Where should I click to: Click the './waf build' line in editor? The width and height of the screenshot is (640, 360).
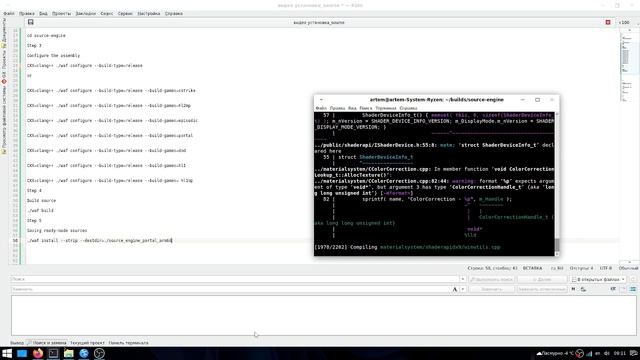click(x=40, y=211)
